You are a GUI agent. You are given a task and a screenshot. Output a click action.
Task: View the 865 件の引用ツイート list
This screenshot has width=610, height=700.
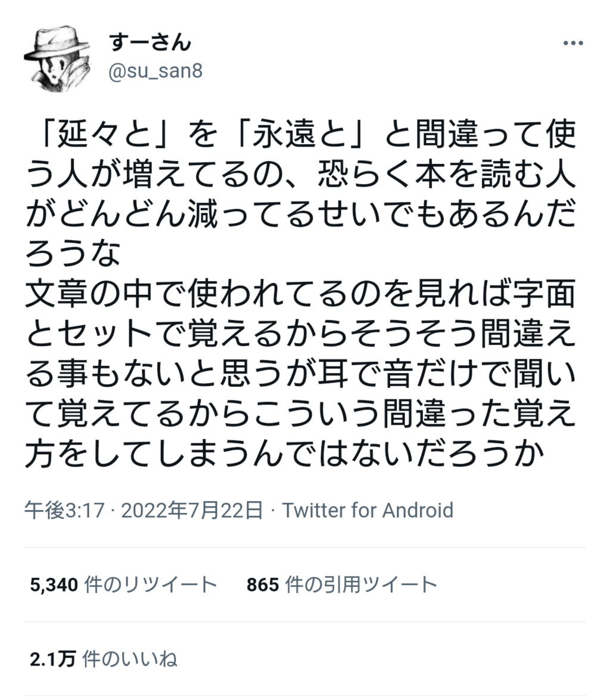341,584
